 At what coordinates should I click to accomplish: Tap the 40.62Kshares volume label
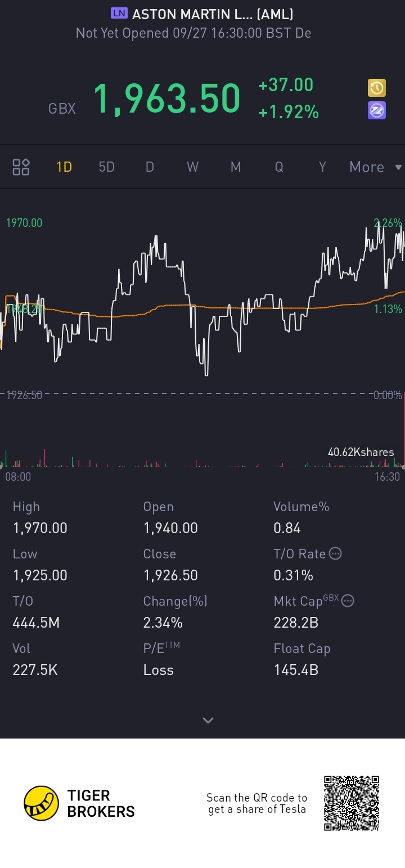coord(361,452)
